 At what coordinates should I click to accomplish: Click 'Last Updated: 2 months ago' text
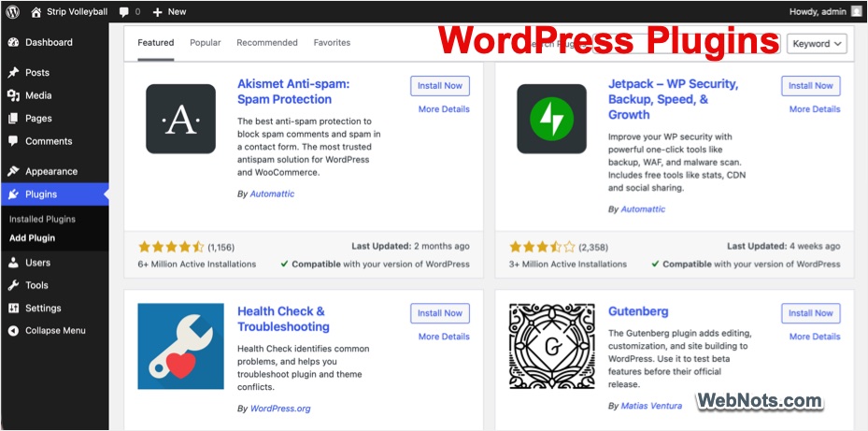click(410, 247)
